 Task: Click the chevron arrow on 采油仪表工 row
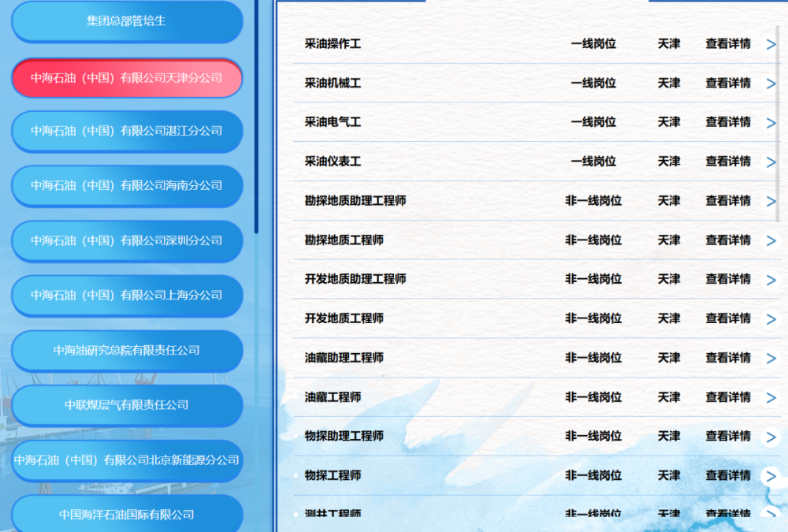coord(771,162)
